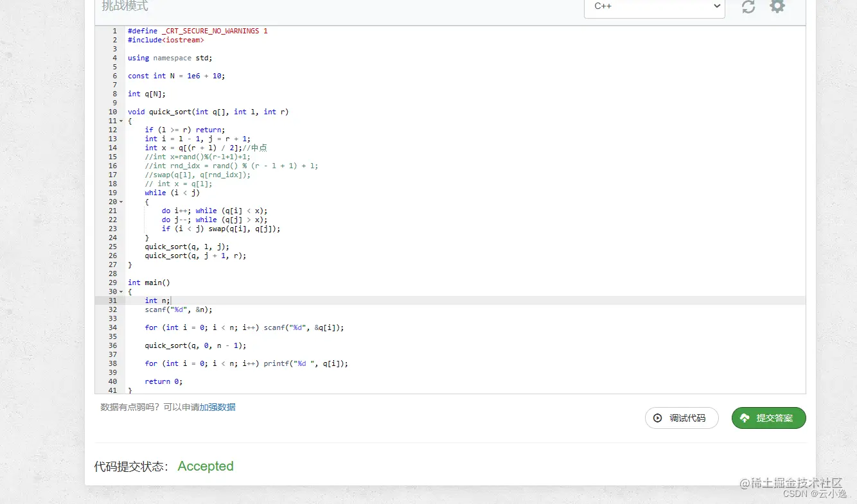Image resolution: width=857 pixels, height=504 pixels.
Task: Click the printf output loop line
Action: pyautogui.click(x=247, y=363)
